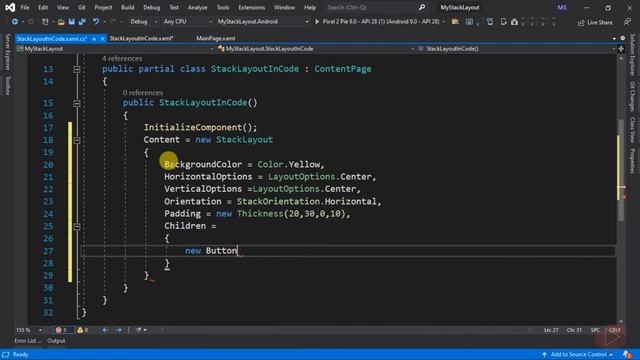Close the StackLayoutInCode.xaml.cs tab

tap(102, 38)
